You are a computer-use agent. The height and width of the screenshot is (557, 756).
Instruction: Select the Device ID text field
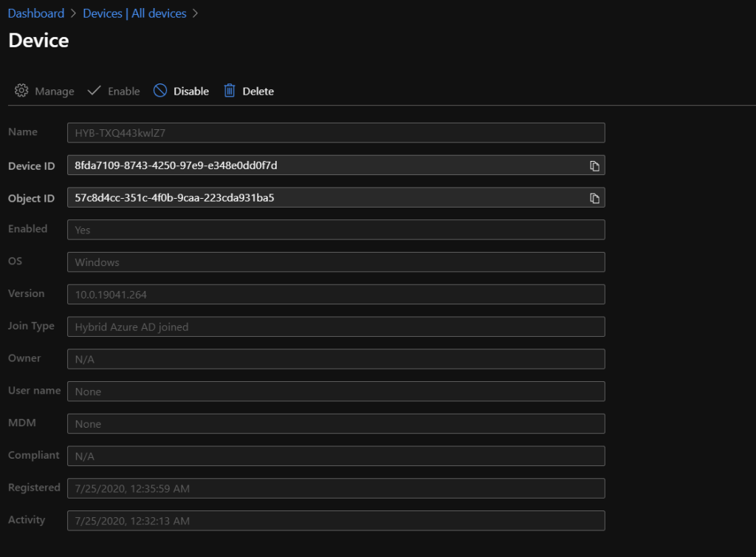coord(325,165)
